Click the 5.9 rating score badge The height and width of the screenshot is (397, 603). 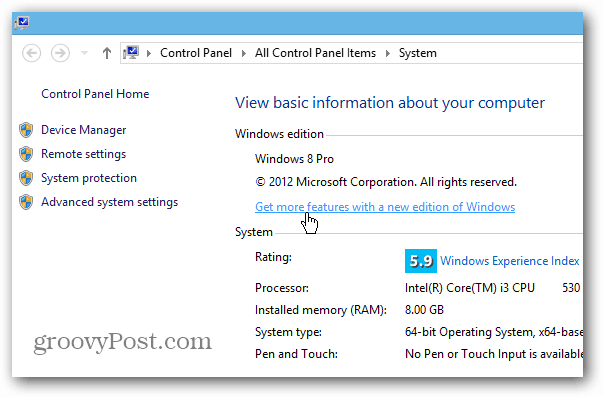click(421, 261)
